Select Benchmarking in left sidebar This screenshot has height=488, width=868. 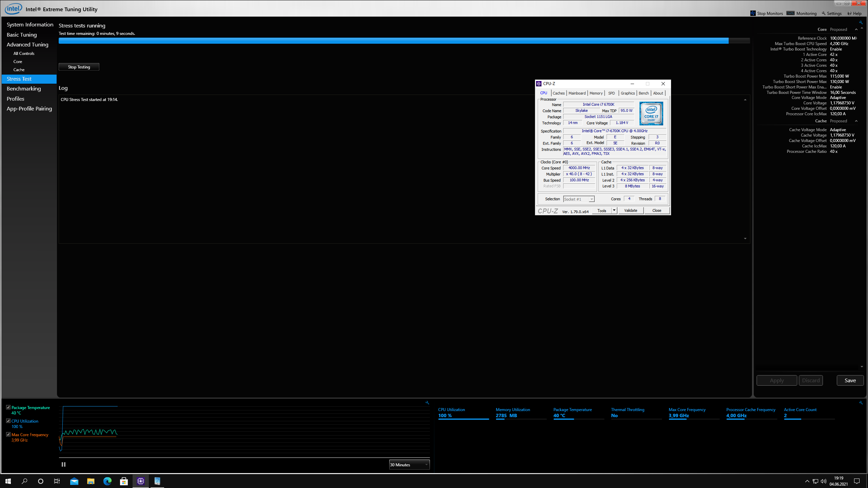24,89
